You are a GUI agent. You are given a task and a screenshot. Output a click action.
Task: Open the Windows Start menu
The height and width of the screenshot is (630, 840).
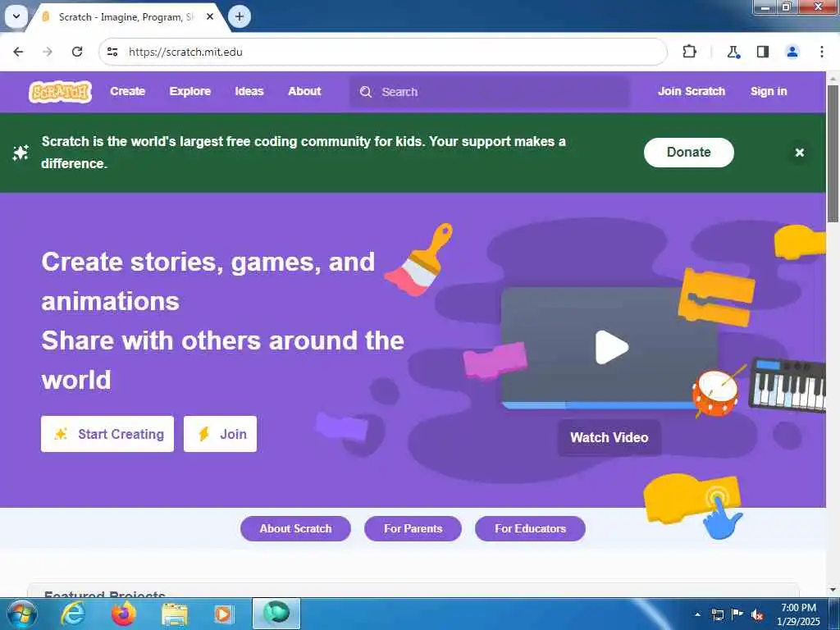(x=21, y=614)
